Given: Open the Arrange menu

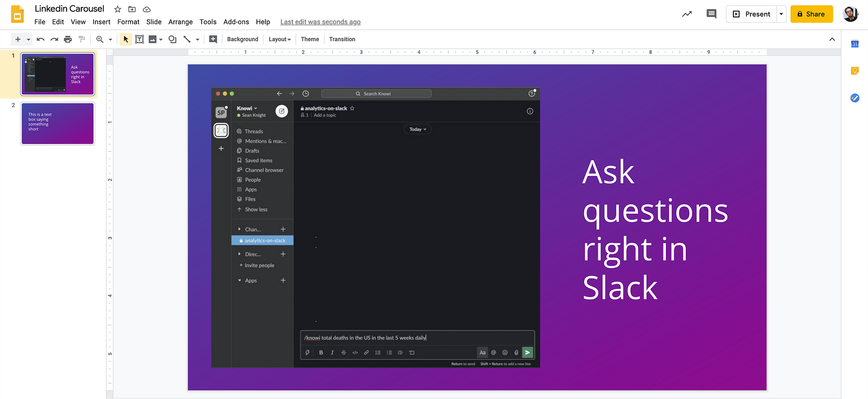Looking at the screenshot, I should [x=180, y=22].
